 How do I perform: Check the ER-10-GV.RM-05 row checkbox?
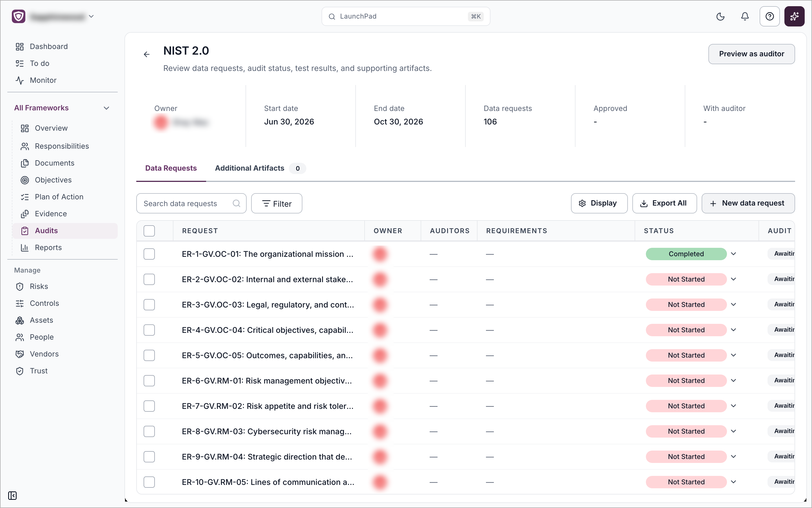(x=149, y=482)
